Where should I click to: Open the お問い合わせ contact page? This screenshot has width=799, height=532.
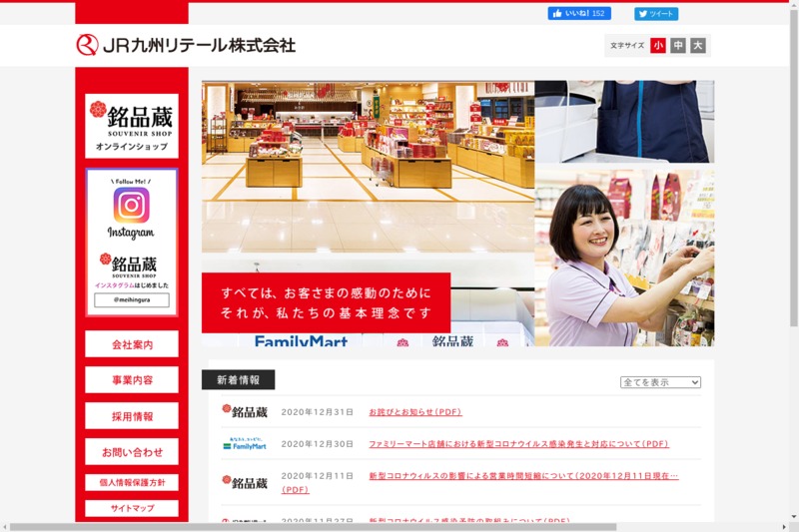tap(132, 452)
